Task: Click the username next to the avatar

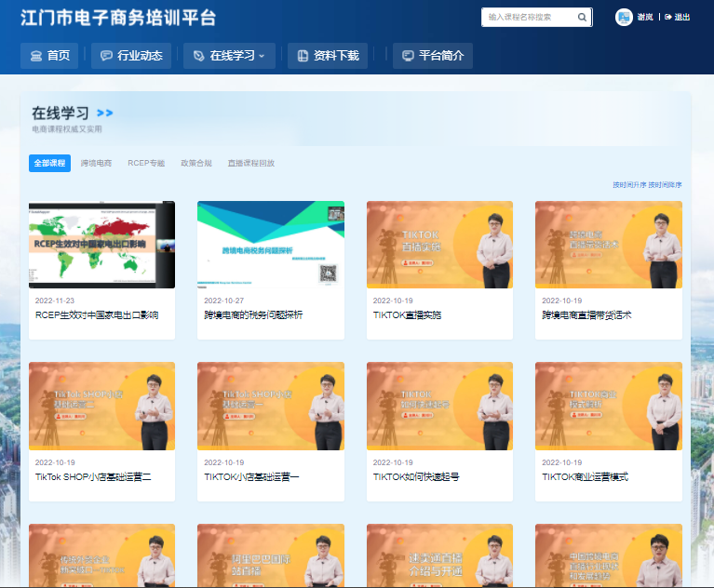Action: click(x=645, y=18)
